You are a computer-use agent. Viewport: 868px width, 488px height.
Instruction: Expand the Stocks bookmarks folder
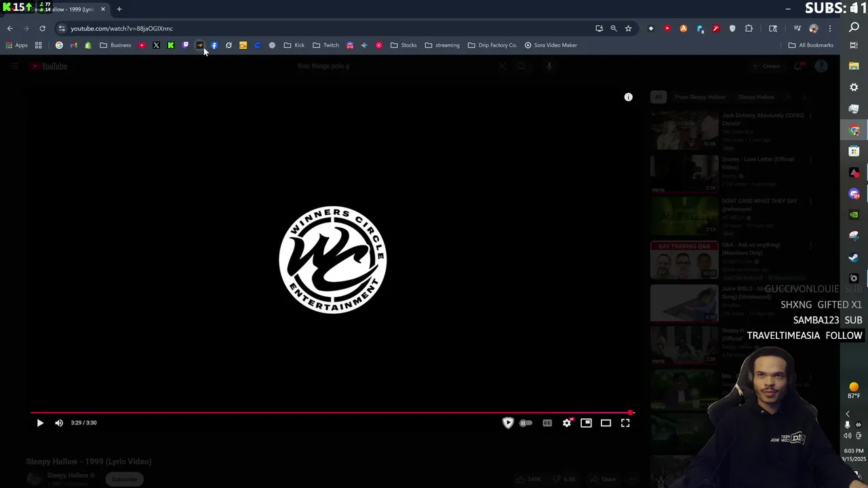click(x=403, y=45)
